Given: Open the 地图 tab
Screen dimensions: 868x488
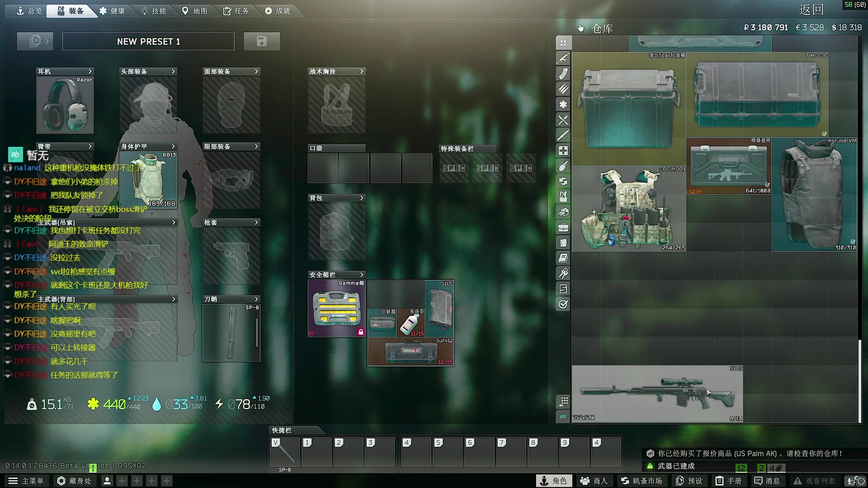Looking at the screenshot, I should click(195, 11).
